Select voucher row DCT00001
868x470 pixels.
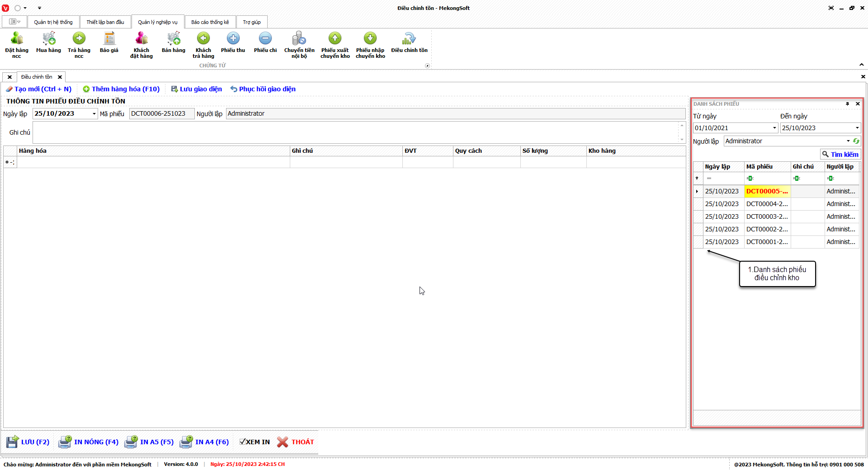tap(776, 242)
